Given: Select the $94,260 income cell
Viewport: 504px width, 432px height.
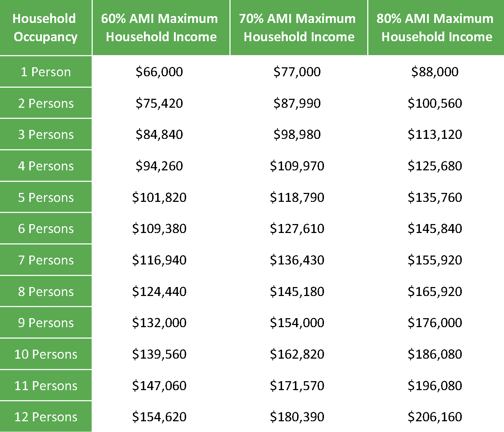Looking at the screenshot, I should click(x=159, y=166).
